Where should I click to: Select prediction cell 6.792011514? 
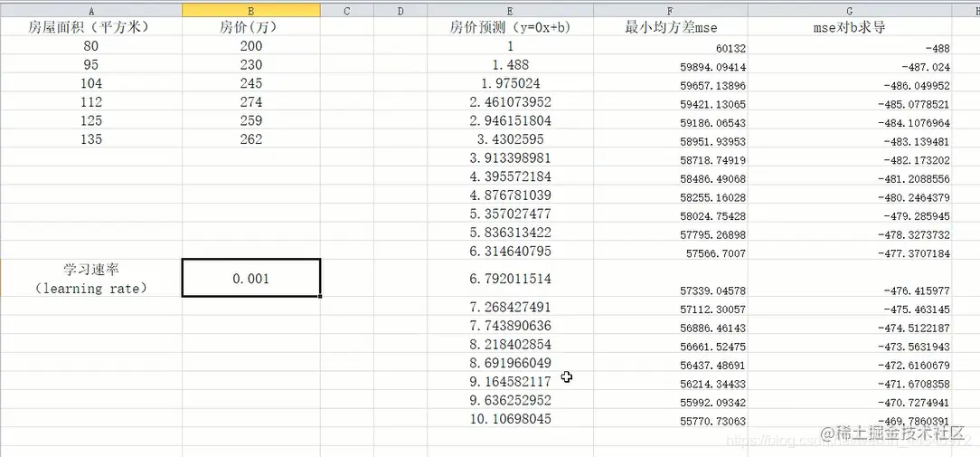pyautogui.click(x=511, y=278)
